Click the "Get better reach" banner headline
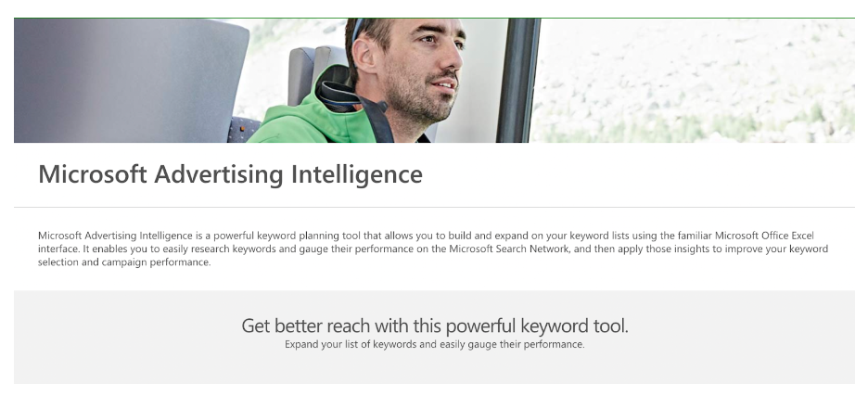868x396 pixels. pos(434,326)
